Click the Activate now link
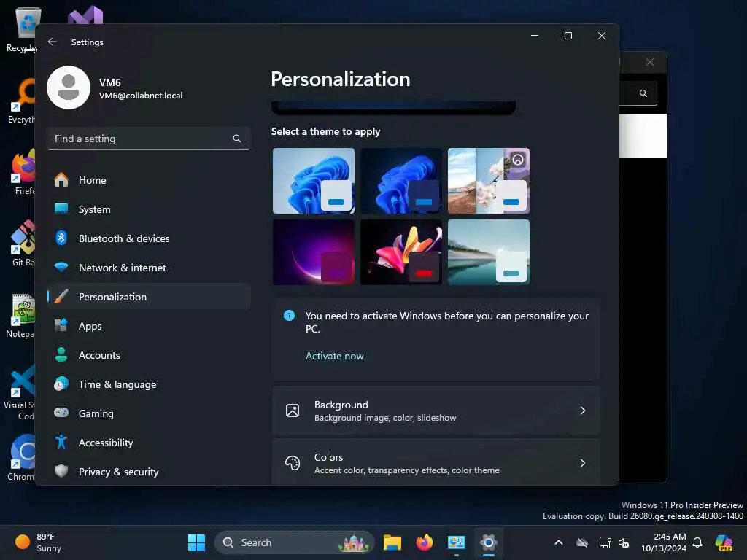This screenshot has height=560, width=747. point(334,356)
